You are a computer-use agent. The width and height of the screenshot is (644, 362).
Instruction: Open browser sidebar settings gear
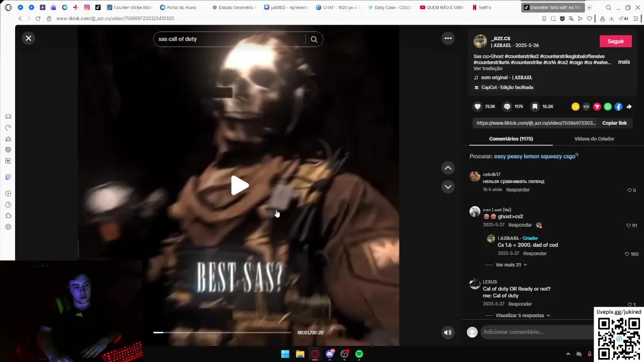[8, 227]
